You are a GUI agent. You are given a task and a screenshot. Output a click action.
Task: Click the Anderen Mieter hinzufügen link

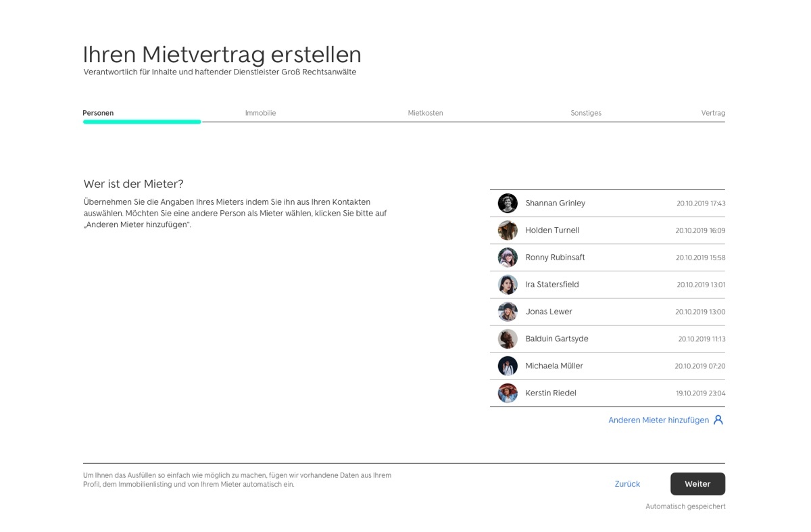click(x=658, y=420)
